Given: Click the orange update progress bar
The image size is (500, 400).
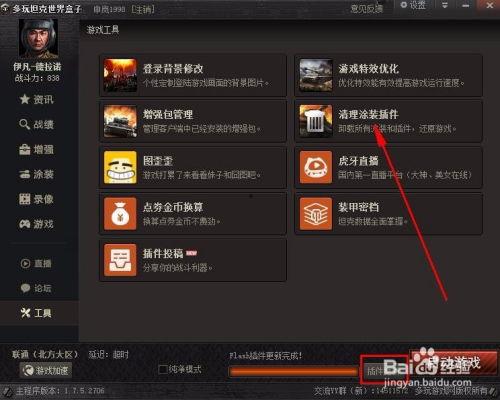Looking at the screenshot, I should point(294,371).
